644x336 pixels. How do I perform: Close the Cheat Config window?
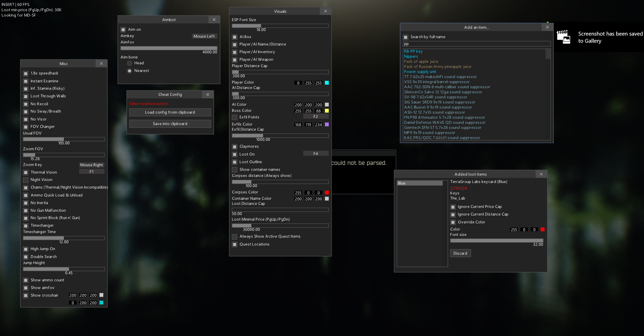(208, 95)
